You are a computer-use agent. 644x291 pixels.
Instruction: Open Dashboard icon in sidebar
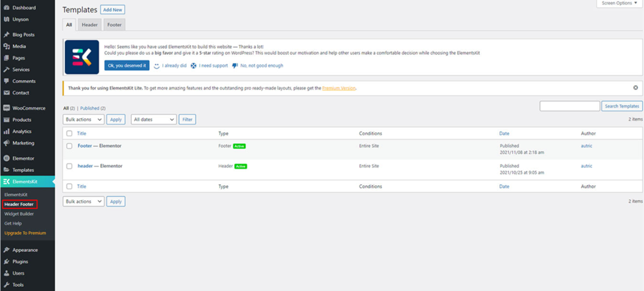[x=6, y=8]
